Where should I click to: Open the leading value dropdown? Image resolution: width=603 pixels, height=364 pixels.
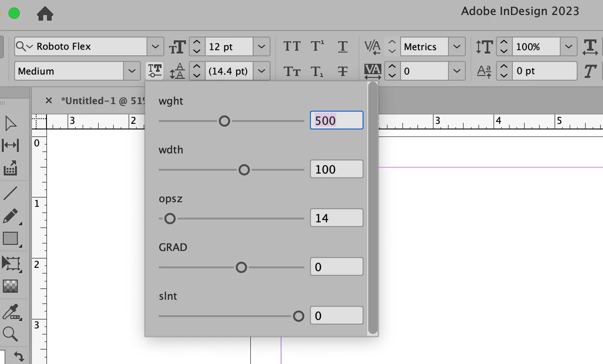262,71
